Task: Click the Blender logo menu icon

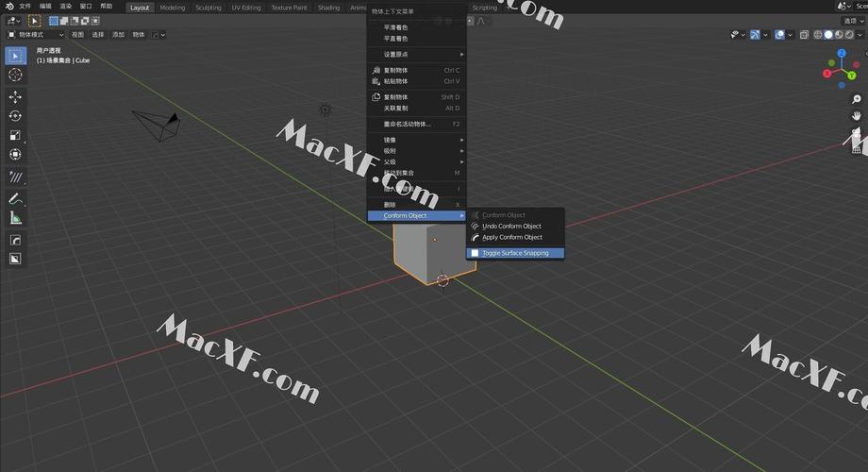Action: coord(9,6)
